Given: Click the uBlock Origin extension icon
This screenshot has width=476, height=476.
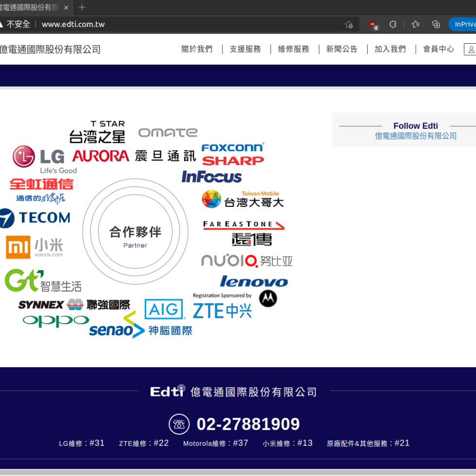Looking at the screenshot, I should tap(373, 24).
